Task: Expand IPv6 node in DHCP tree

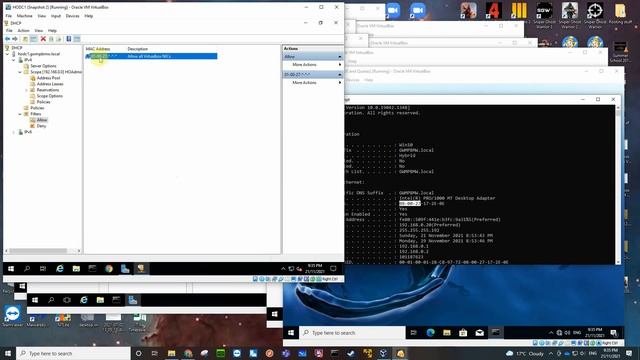Action: [x=13, y=132]
